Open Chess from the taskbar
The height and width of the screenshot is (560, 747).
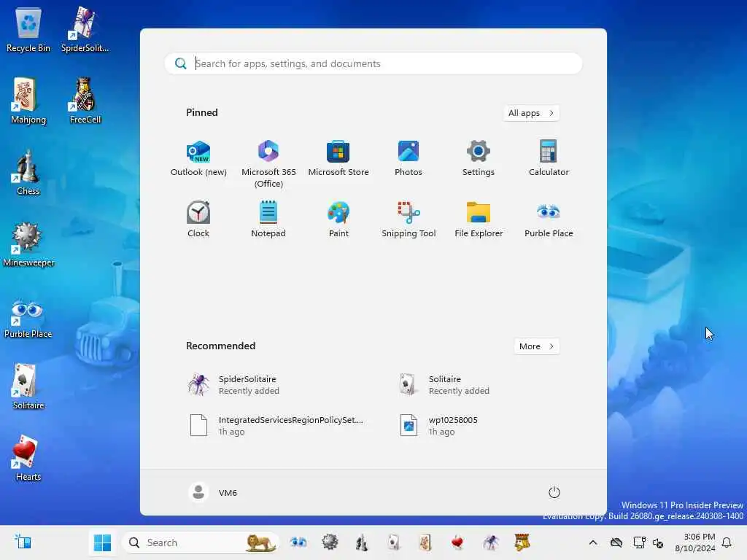tap(362, 542)
